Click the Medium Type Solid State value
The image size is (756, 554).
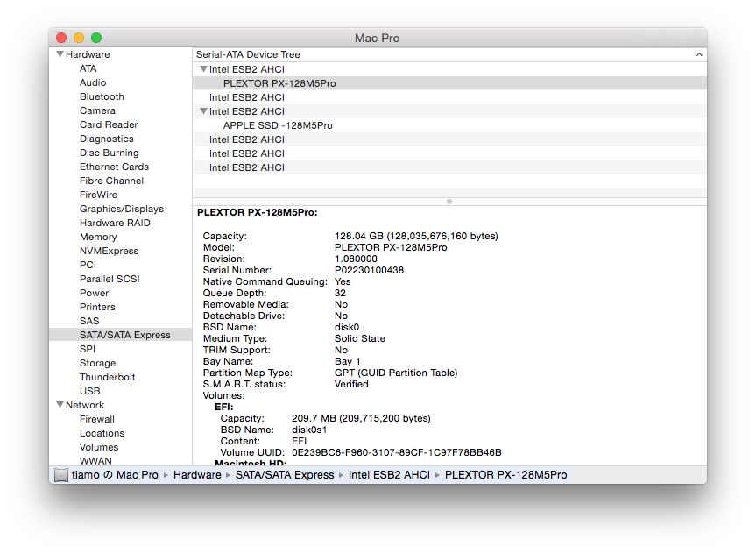point(360,338)
